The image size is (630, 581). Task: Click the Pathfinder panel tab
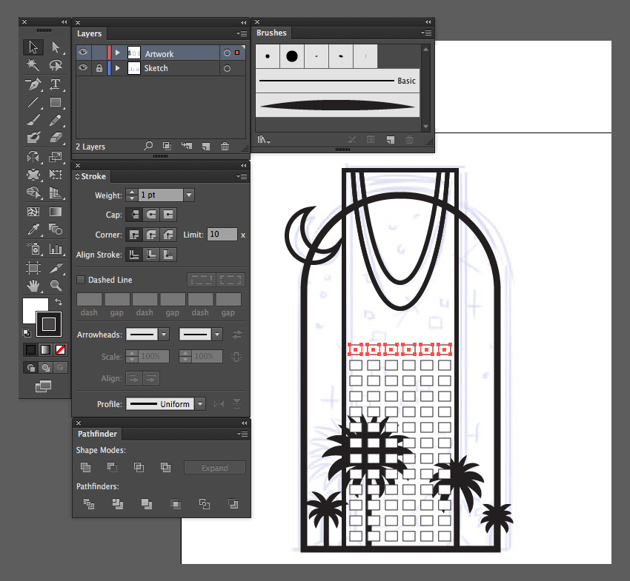click(x=97, y=434)
